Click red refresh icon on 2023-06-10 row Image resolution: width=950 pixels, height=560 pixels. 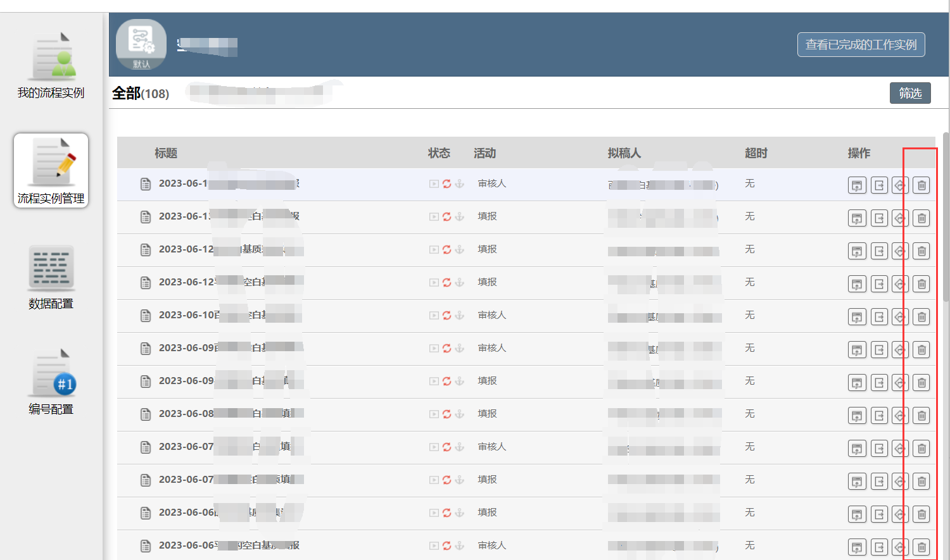point(446,315)
